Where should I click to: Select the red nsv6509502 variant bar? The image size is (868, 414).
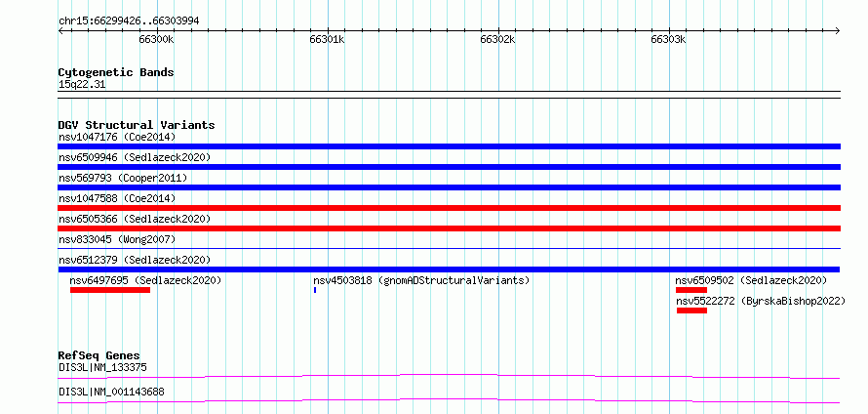[691, 290]
